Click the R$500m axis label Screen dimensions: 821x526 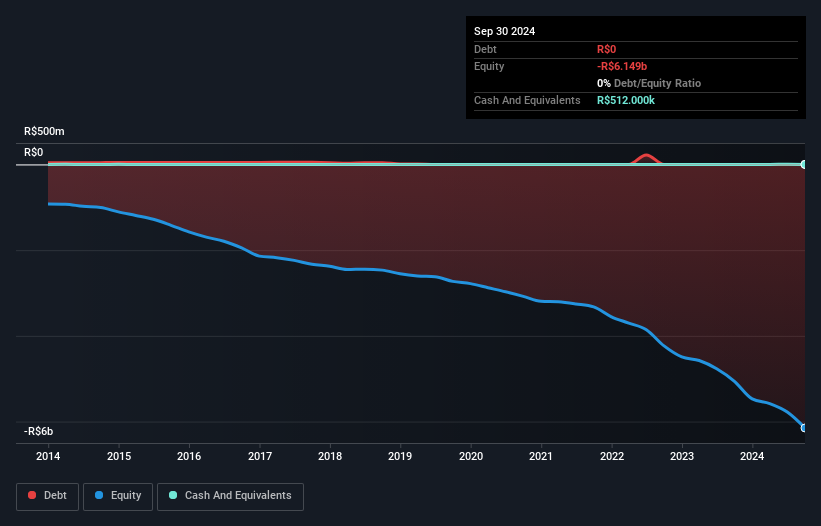pyautogui.click(x=44, y=131)
